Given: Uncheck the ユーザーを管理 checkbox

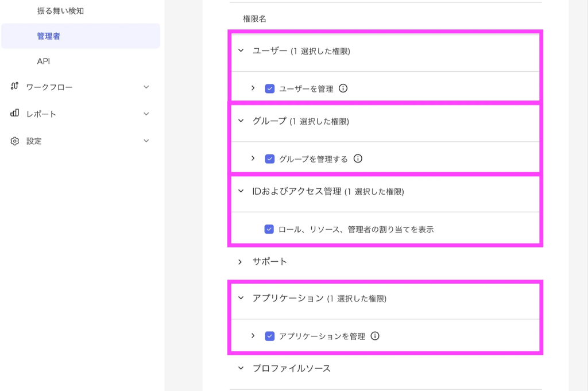Looking at the screenshot, I should click(270, 89).
